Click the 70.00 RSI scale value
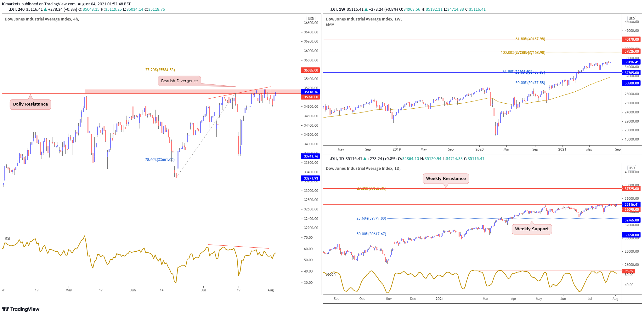 tap(308, 238)
